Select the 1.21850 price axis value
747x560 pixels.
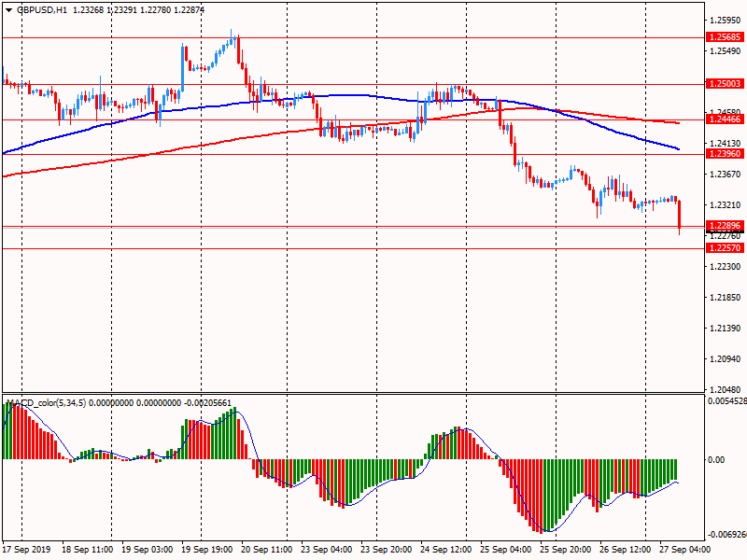[x=726, y=298]
